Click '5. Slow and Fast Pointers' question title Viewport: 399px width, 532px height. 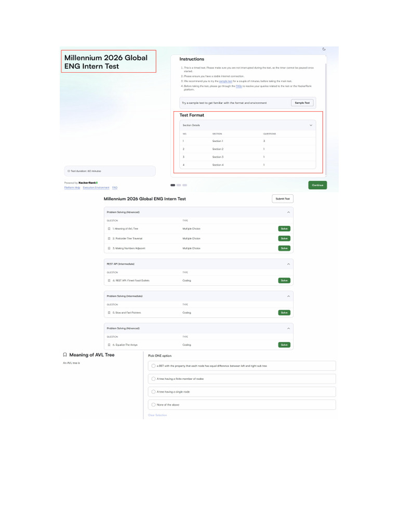click(127, 313)
